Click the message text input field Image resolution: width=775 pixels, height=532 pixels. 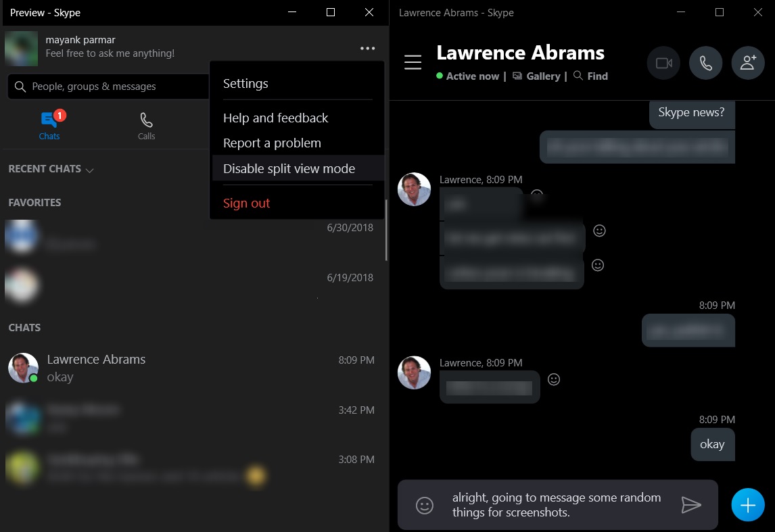coord(557,505)
